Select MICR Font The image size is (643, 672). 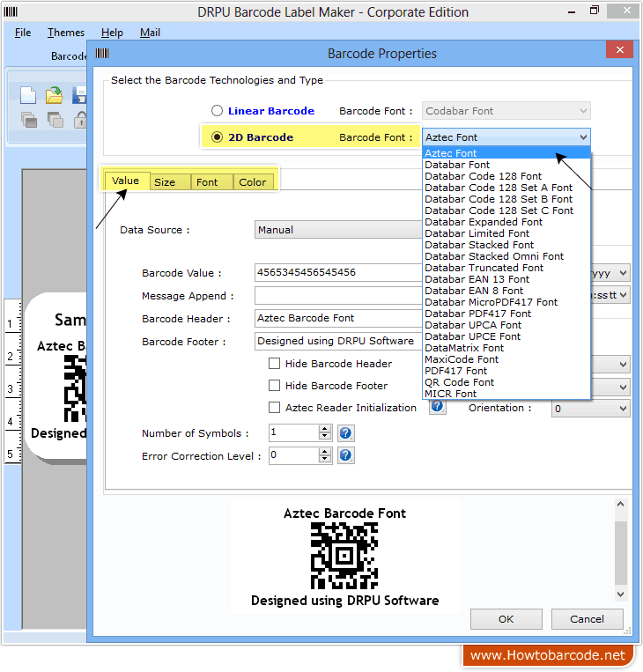[x=506, y=394]
